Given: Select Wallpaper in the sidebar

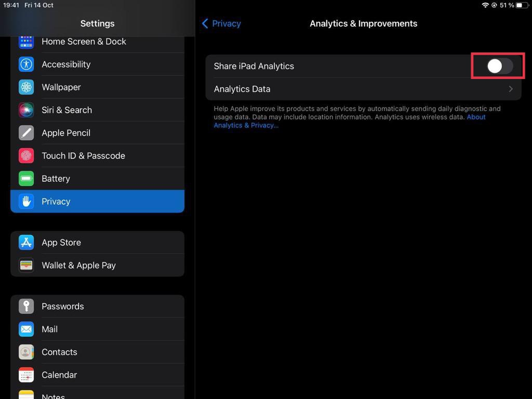Looking at the screenshot, I should pyautogui.click(x=97, y=87).
